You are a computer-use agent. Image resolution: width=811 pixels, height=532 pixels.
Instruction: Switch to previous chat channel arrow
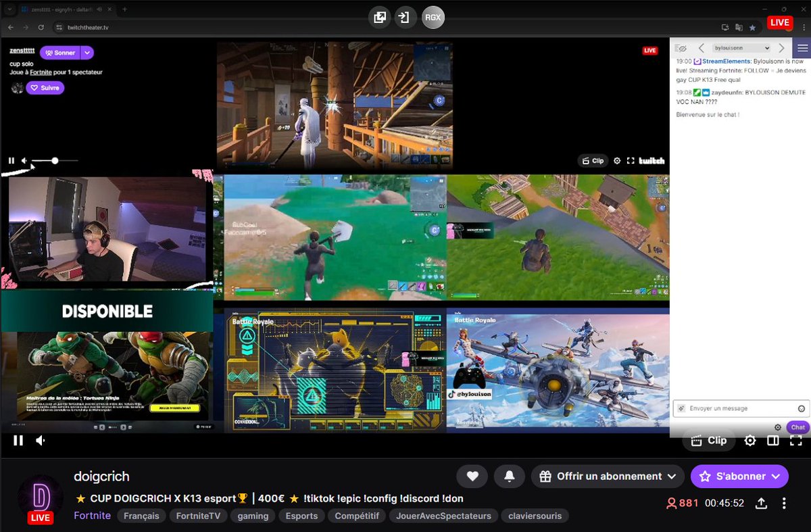tap(702, 48)
